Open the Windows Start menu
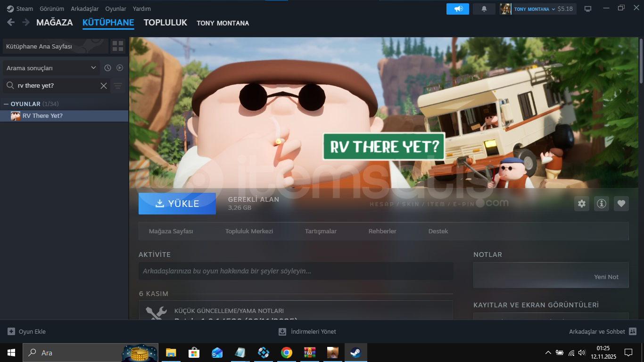 point(11,353)
